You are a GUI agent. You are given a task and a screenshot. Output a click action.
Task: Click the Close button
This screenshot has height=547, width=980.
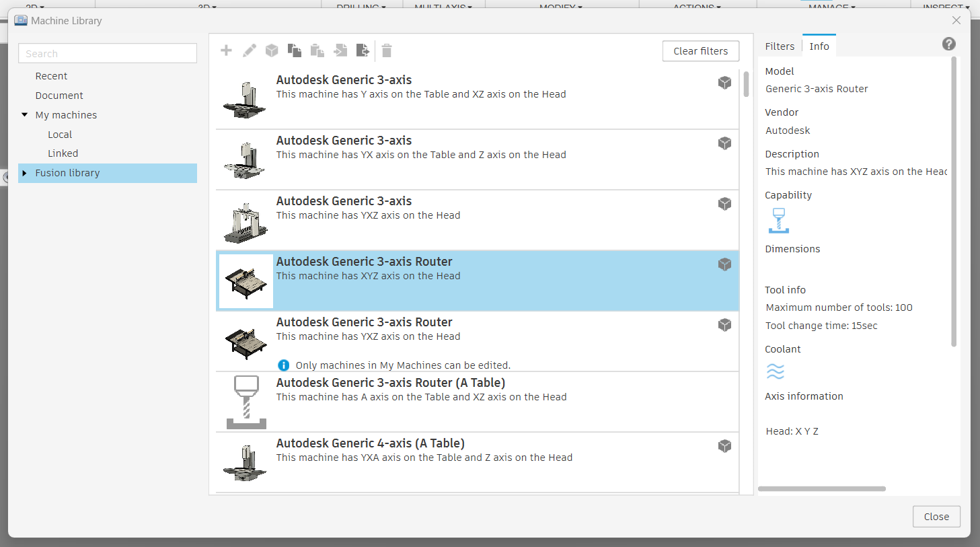936,517
